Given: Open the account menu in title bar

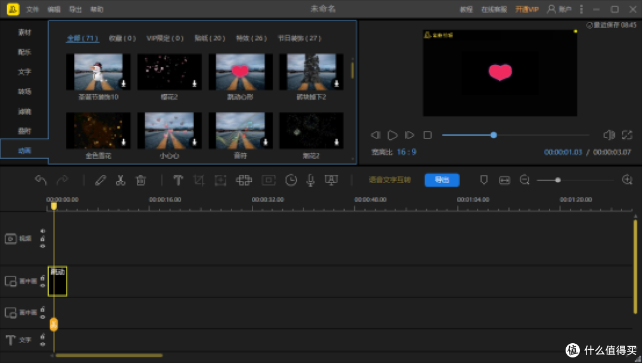Looking at the screenshot, I should [x=559, y=9].
